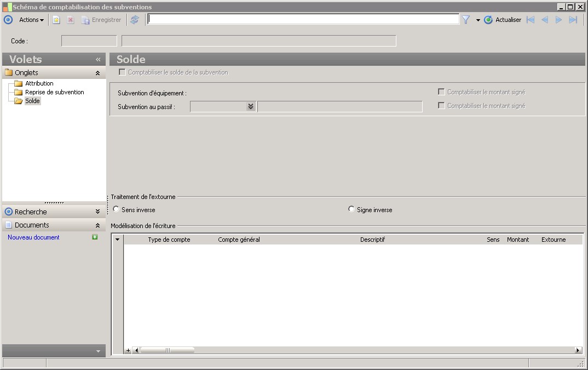Click the blue circle icon beside Actions
The height and width of the screenshot is (370, 588).
click(x=8, y=20)
